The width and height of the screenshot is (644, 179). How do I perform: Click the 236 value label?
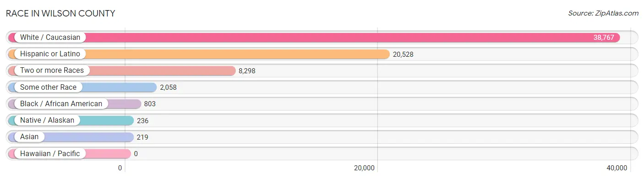pyautogui.click(x=142, y=120)
